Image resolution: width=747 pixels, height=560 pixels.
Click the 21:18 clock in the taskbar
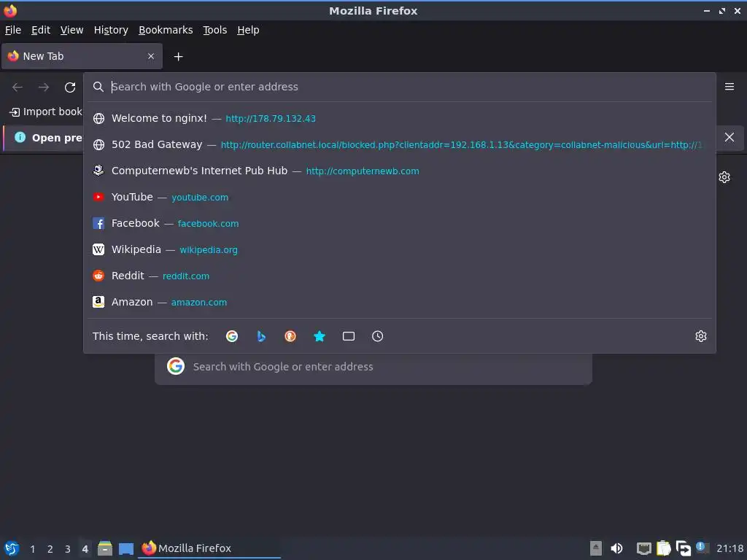(x=729, y=548)
